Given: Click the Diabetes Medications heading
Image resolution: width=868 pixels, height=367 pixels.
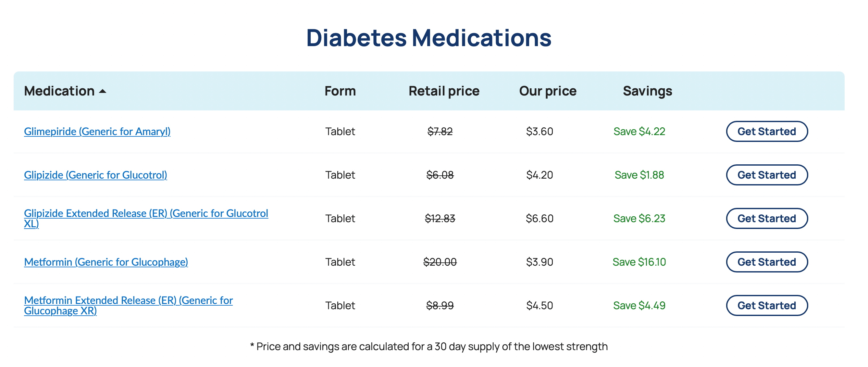Looking at the screenshot, I should pos(428,38).
